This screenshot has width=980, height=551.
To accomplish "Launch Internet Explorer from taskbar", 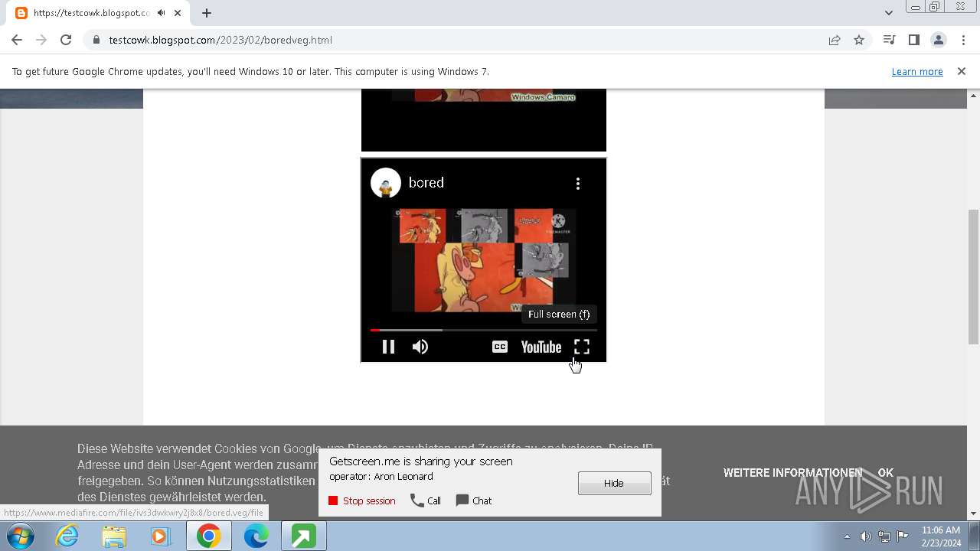I will point(67,536).
